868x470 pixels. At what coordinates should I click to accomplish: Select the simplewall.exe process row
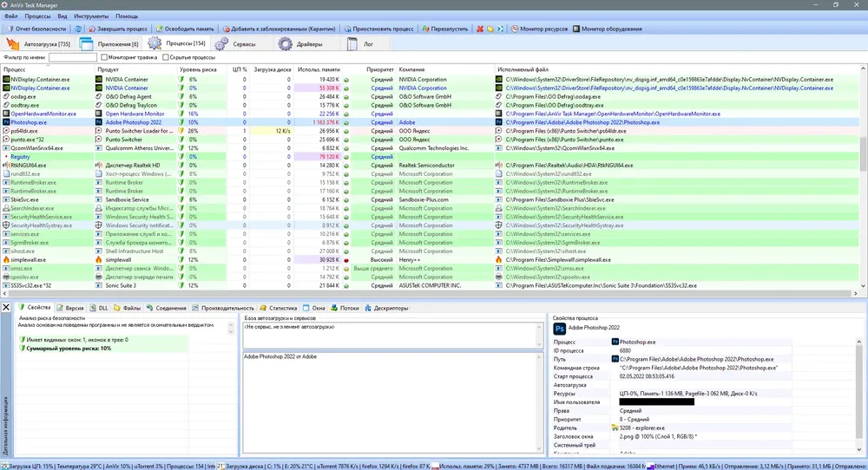coord(431,260)
